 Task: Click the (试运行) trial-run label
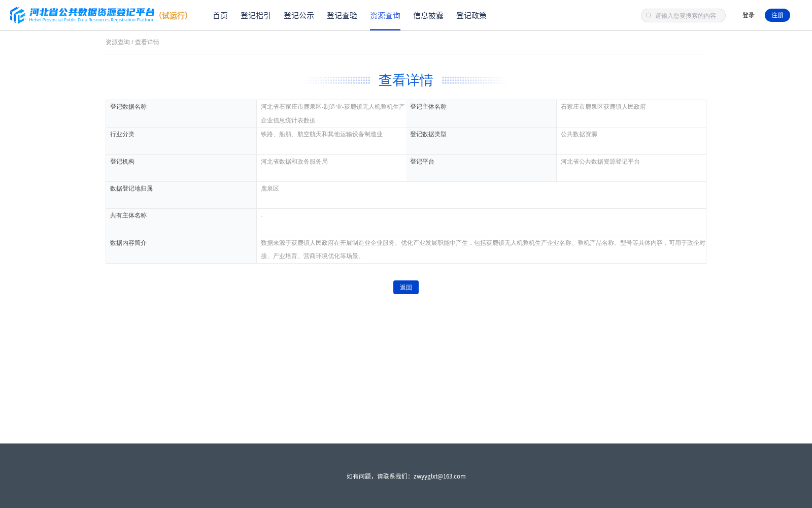pyautogui.click(x=174, y=16)
